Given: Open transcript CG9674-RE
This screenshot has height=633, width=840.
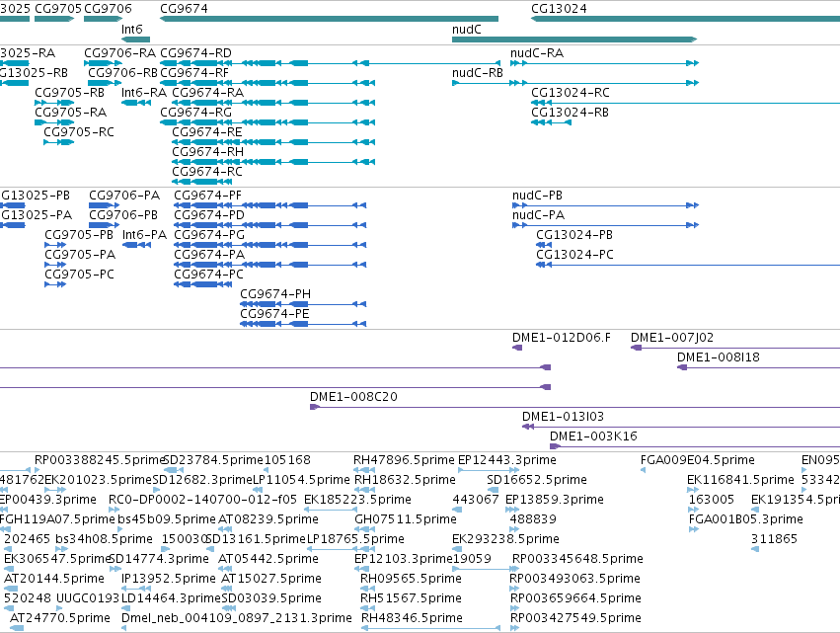Looking at the screenshot, I should tap(206, 132).
